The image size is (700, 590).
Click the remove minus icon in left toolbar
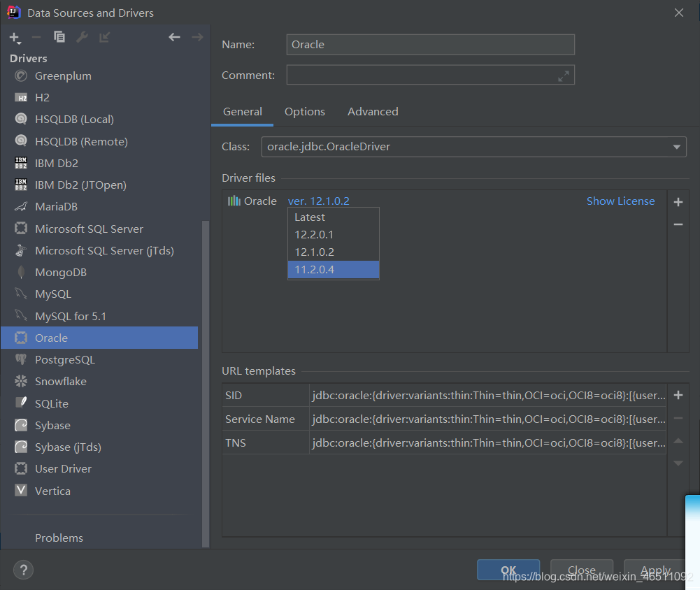[36, 38]
